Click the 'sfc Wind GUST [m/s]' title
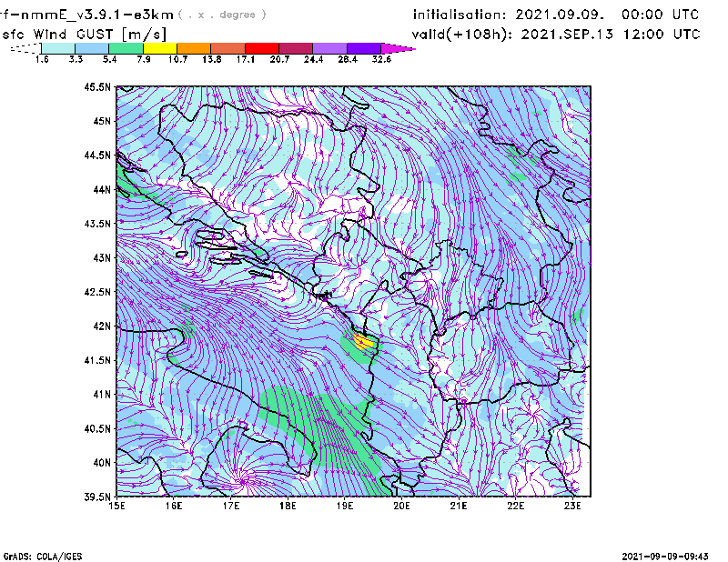The image size is (728, 562). [85, 35]
